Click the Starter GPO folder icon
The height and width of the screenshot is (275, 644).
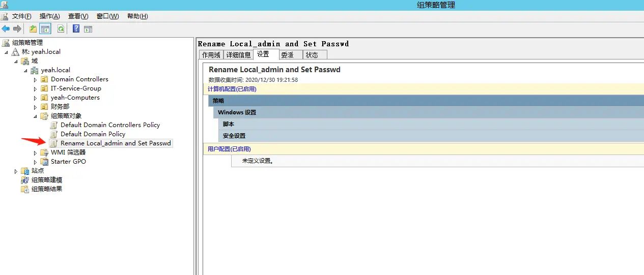pos(45,162)
